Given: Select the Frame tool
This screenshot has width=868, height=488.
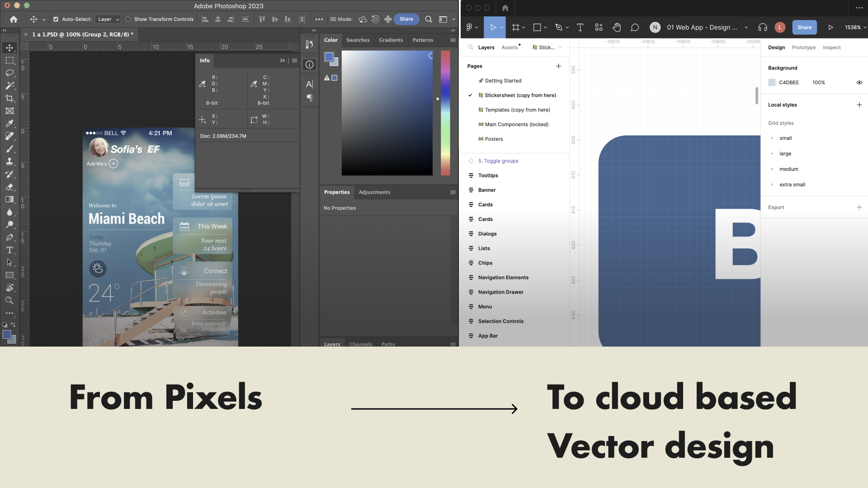Looking at the screenshot, I should point(9,111).
